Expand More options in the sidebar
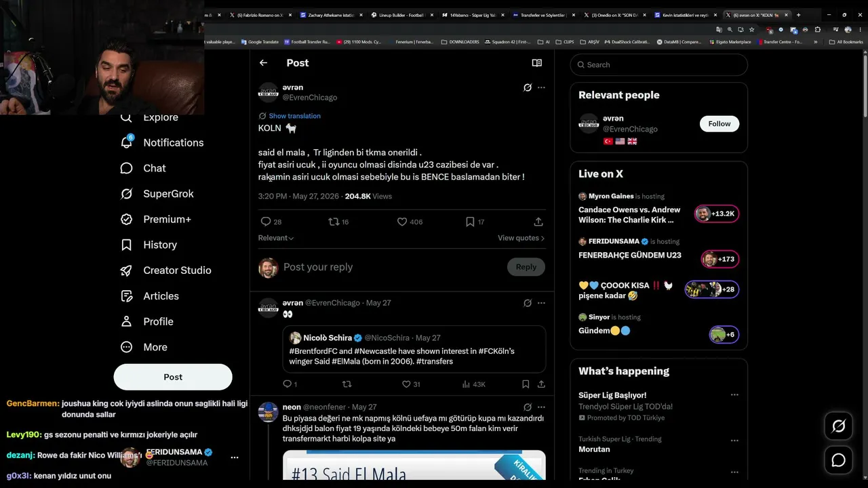This screenshot has width=868, height=488. tap(143, 347)
